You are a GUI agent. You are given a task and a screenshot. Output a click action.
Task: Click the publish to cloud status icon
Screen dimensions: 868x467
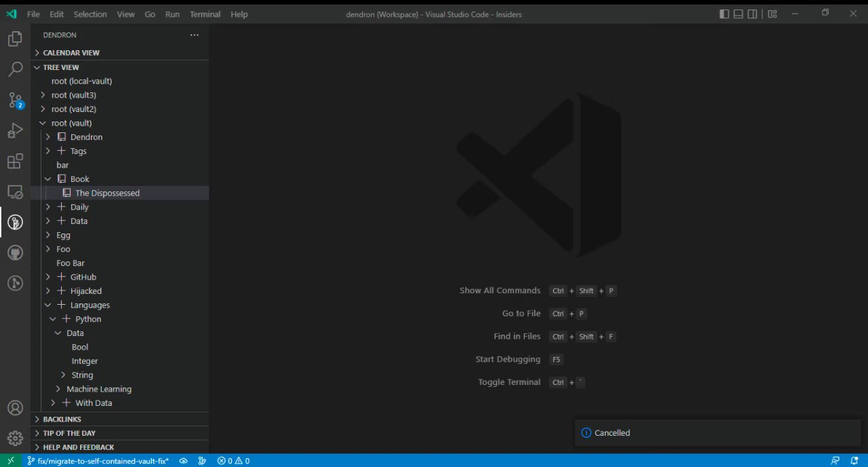click(183, 461)
